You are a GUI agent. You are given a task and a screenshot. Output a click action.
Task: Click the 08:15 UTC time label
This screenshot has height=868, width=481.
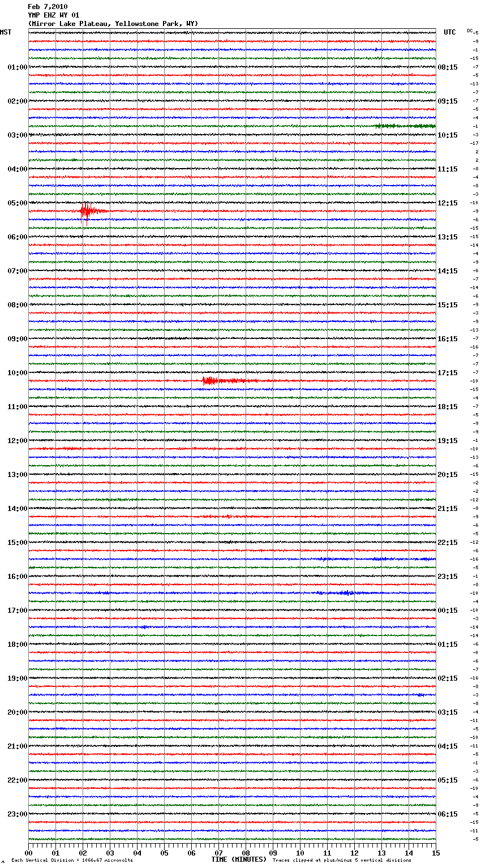coord(448,67)
